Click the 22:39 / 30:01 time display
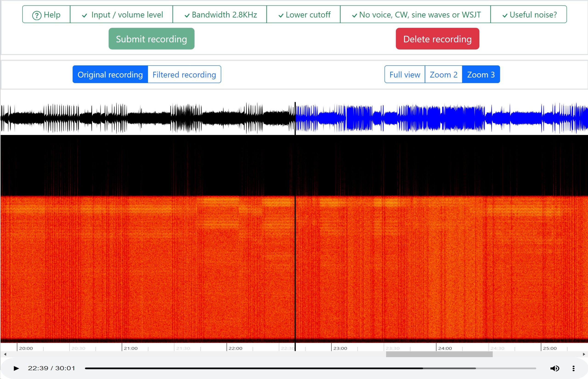Screen dimensions: 588x379 51,368
